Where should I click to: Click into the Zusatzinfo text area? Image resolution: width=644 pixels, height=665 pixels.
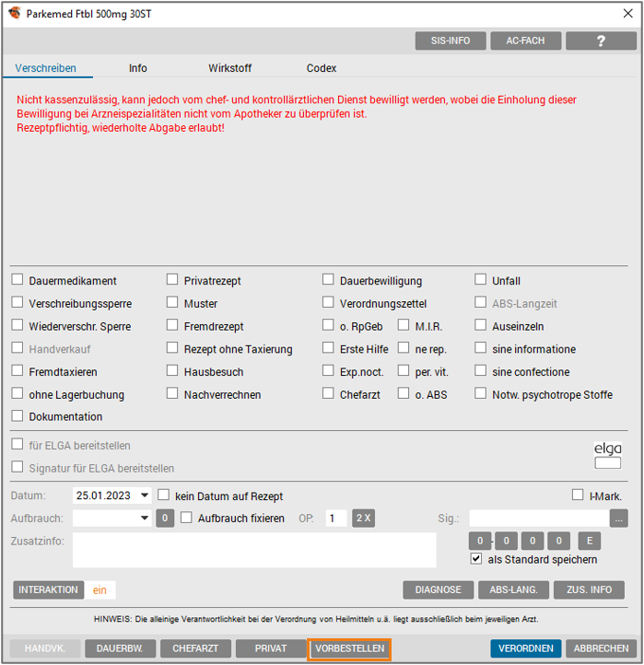[254, 550]
